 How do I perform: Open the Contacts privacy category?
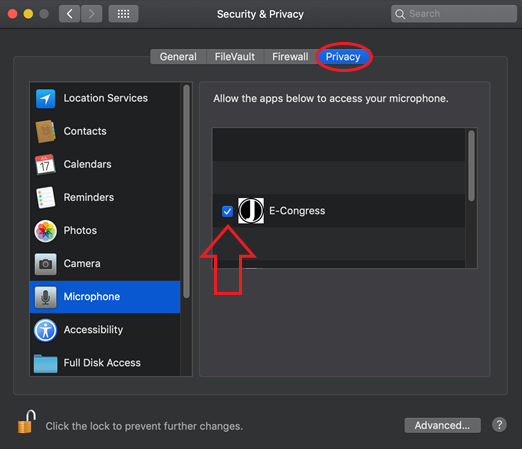105,131
